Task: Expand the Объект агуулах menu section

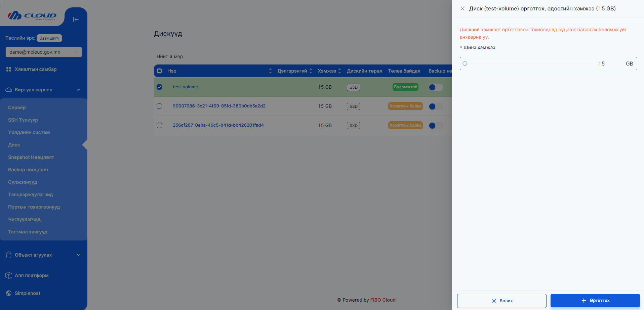Action: pos(79,255)
